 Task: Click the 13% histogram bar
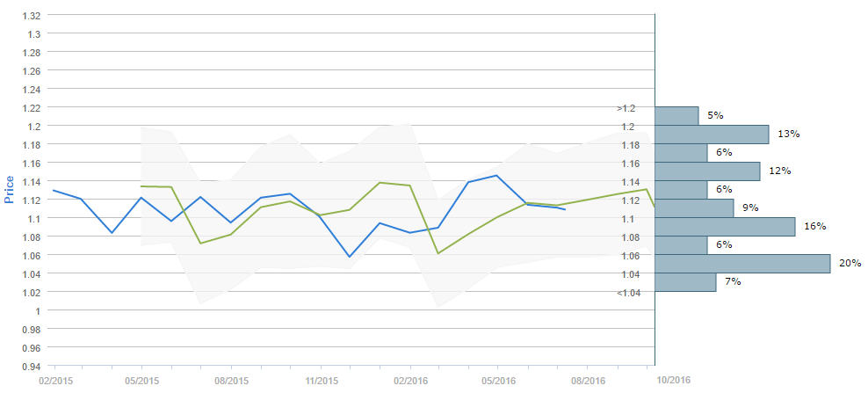tap(712, 134)
